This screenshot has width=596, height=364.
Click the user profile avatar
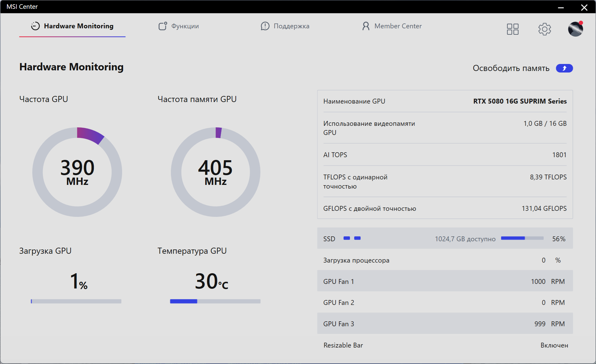pyautogui.click(x=575, y=29)
